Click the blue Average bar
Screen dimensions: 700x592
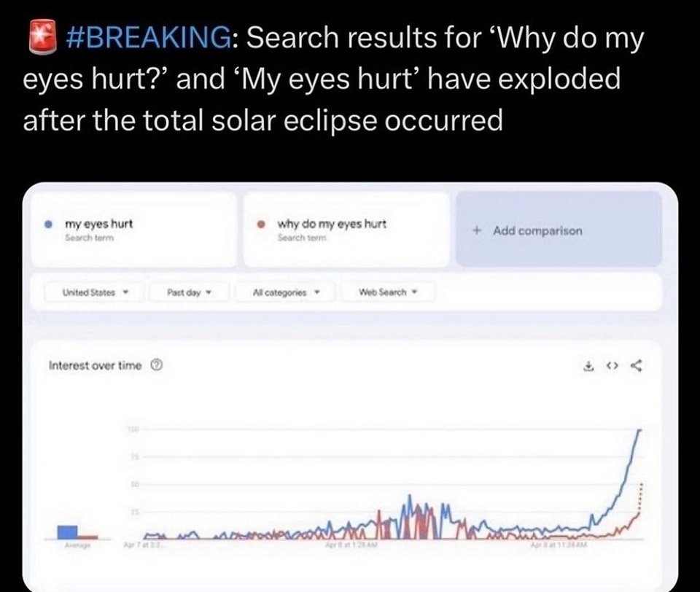(67, 532)
